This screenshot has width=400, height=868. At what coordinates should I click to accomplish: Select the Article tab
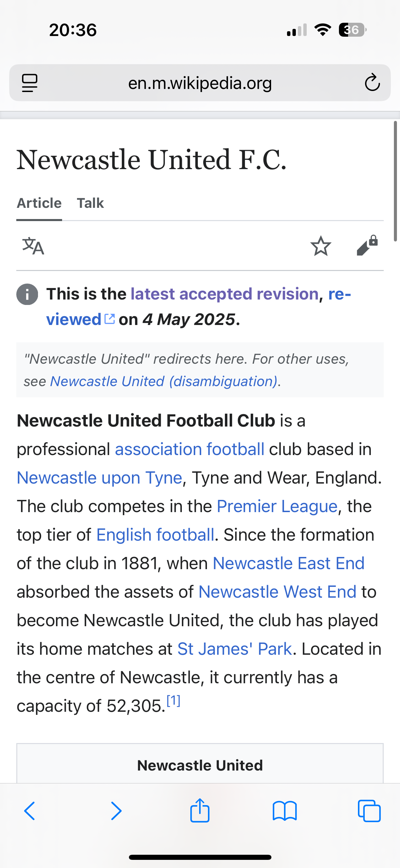pos(39,203)
